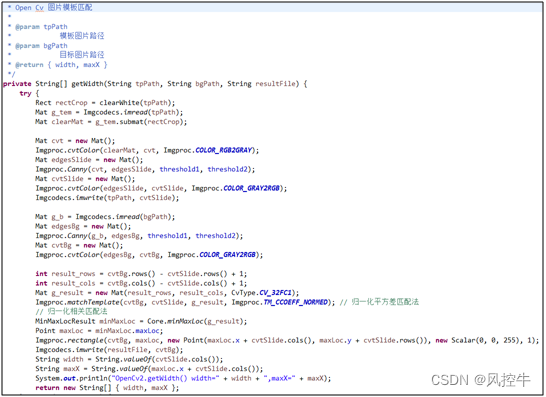Click the 'private String[] getWidth' method signature
Viewport: 546px width, 397px height.
155,84
